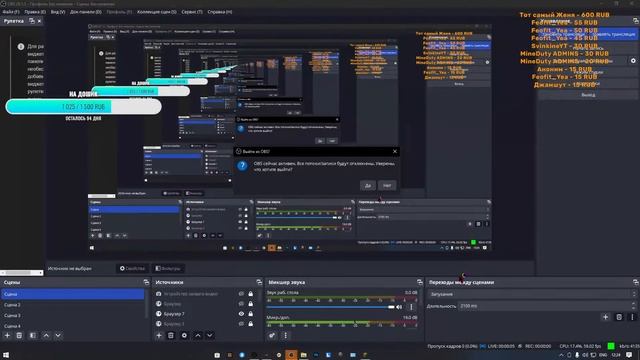Open source properties gear in Источники

click(184, 336)
